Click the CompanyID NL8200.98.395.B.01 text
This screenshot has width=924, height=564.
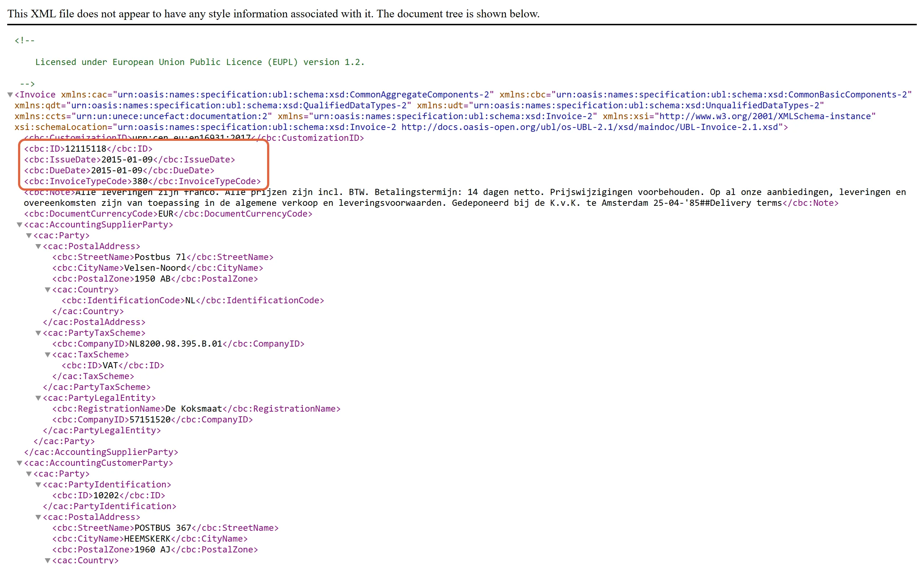point(176,344)
